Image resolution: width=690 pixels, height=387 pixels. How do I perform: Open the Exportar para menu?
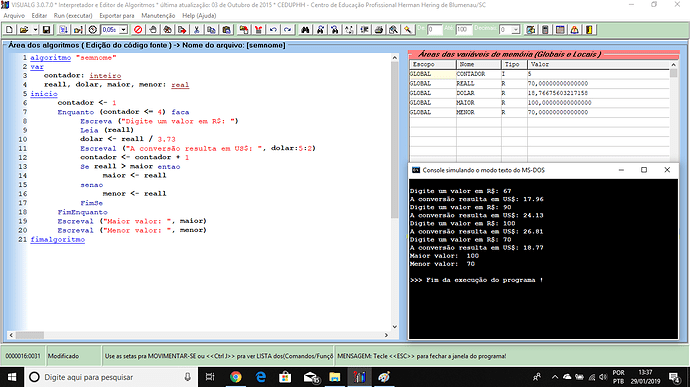117,15
